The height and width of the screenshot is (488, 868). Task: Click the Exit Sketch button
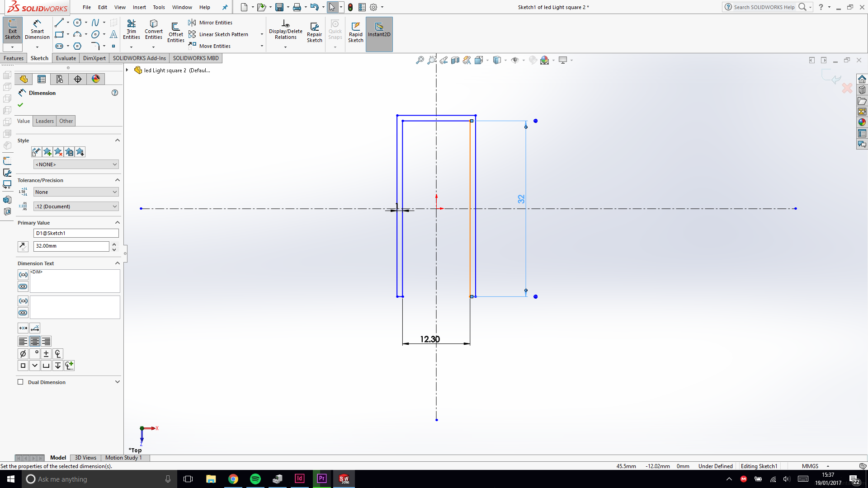tap(12, 29)
